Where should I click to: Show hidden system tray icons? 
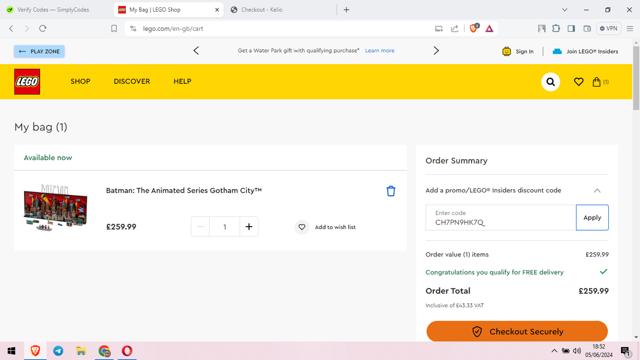(554, 351)
